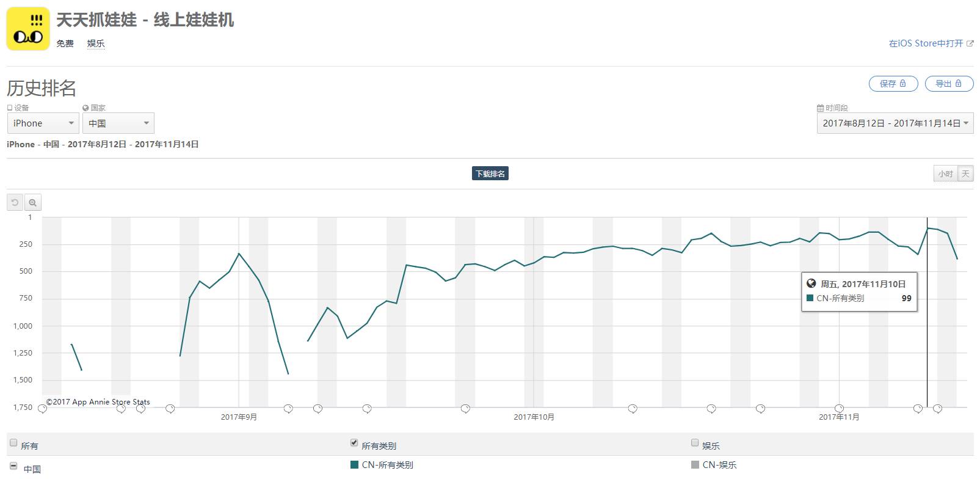Click the teal CN-所有类别 legend swatch

(x=354, y=465)
